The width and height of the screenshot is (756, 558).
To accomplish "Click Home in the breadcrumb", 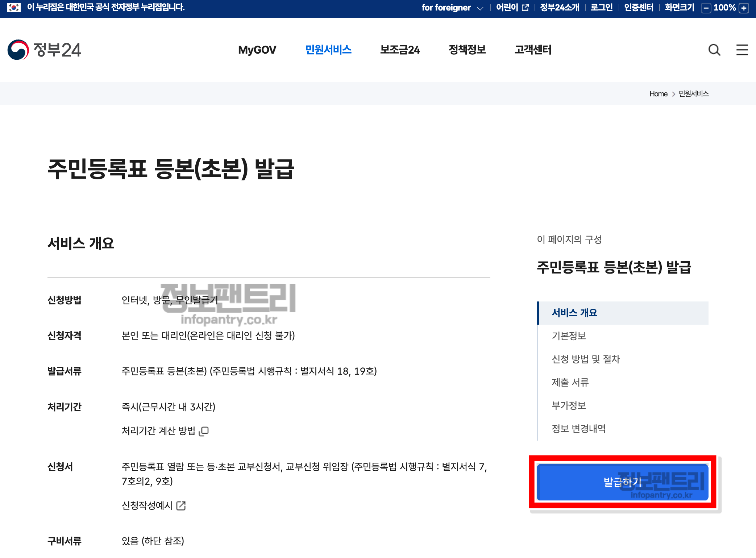I will click(658, 94).
